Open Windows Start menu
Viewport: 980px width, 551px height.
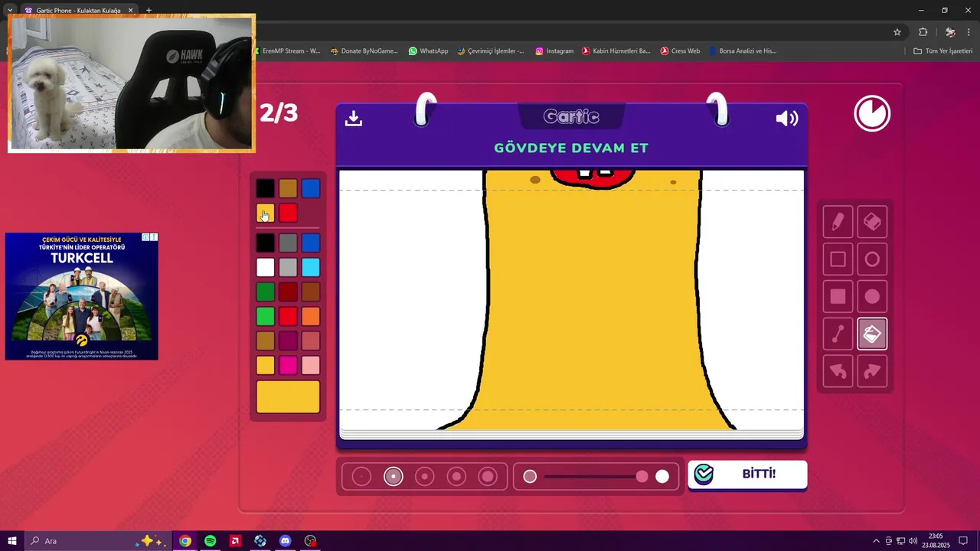(x=12, y=541)
